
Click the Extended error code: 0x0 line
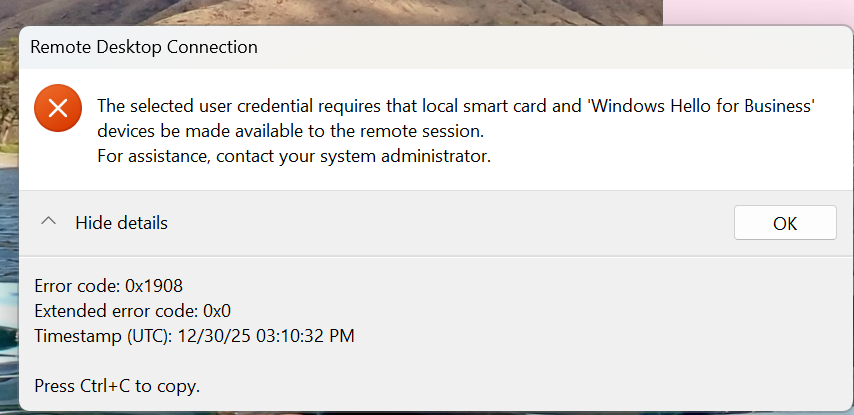click(132, 311)
